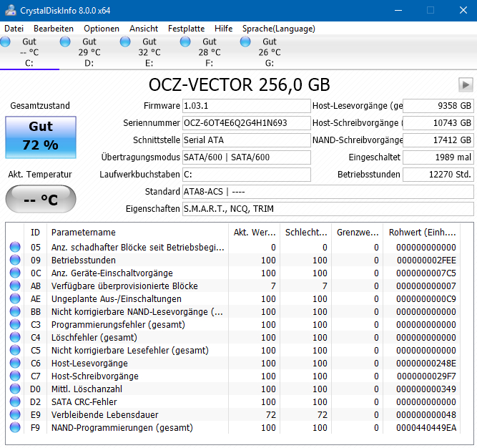Click the -- °C temperature button

coord(41,199)
